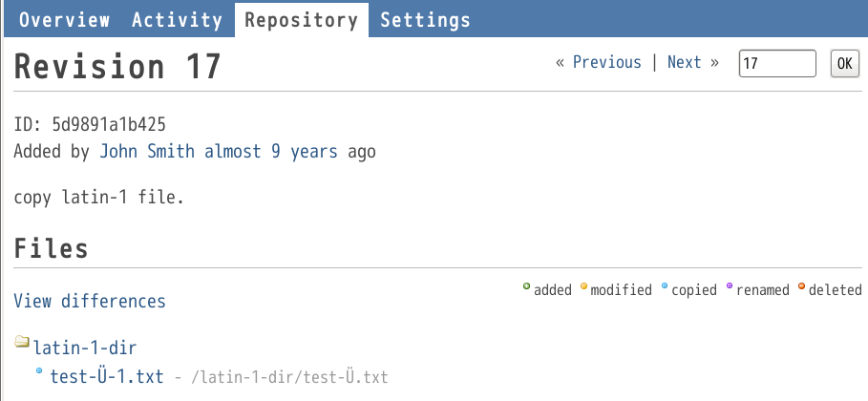Click the purple renamed legend icon
Viewport: 868px width, 401px height.
click(x=729, y=286)
